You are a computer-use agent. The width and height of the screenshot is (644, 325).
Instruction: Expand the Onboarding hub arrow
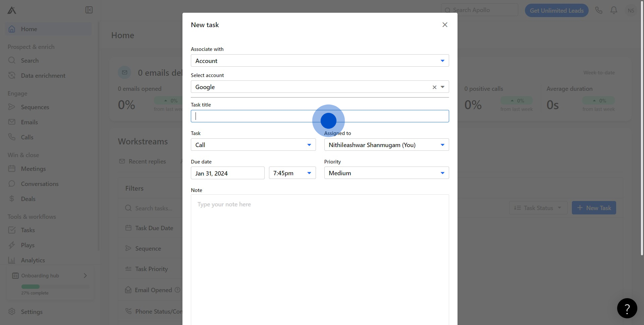click(x=85, y=275)
